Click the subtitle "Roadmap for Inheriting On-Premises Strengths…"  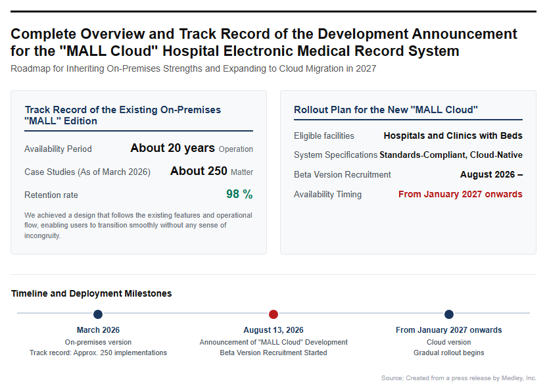tap(193, 68)
